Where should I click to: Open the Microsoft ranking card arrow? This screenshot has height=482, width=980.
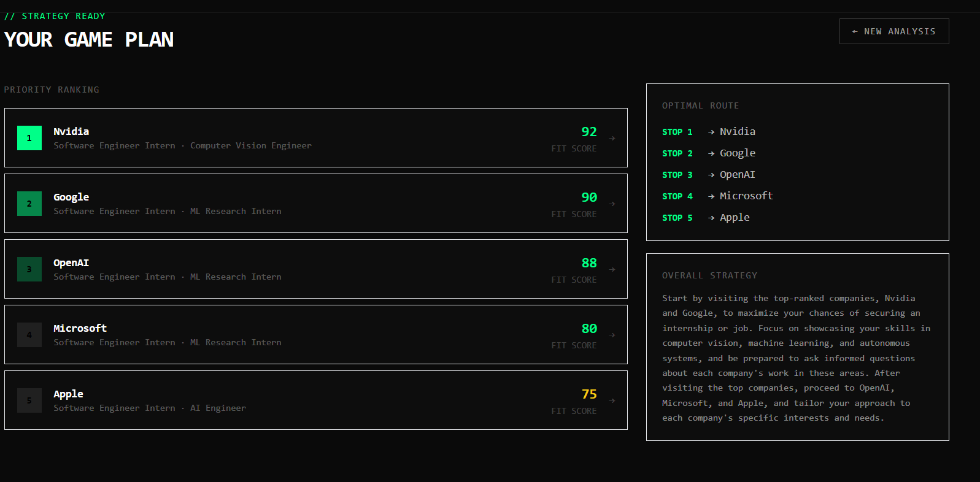tap(612, 335)
